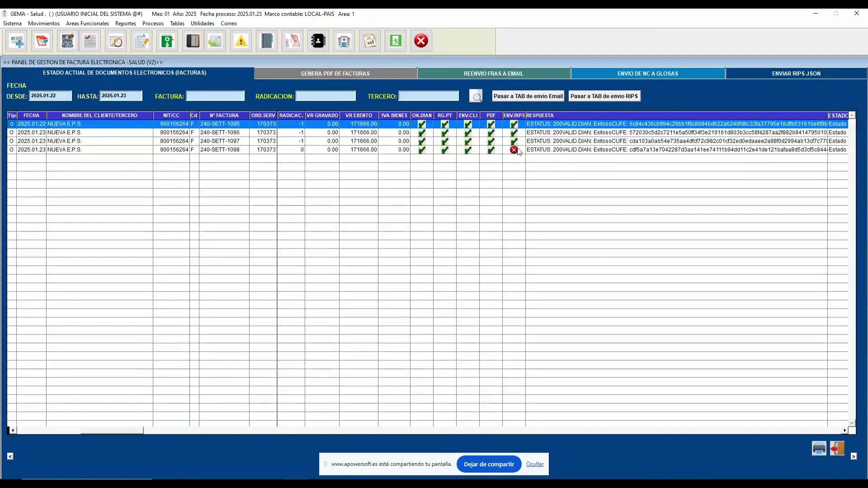Click Pasar a TAB de envio Email button

(x=528, y=96)
